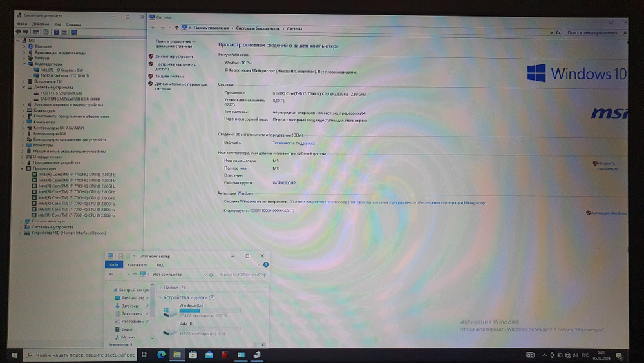Image resolution: width=644 pixels, height=363 pixels.
Task: Click the Help question-mark icon in Device Manager toolbar
Action: (x=56, y=32)
